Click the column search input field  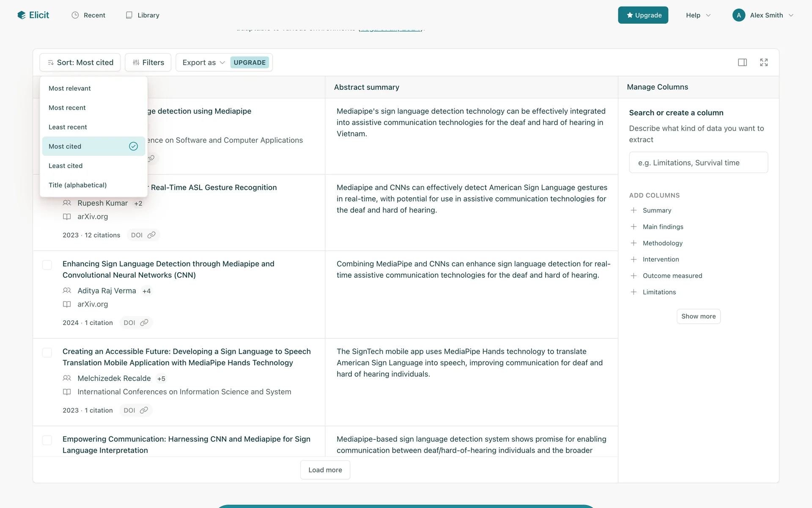(x=698, y=163)
